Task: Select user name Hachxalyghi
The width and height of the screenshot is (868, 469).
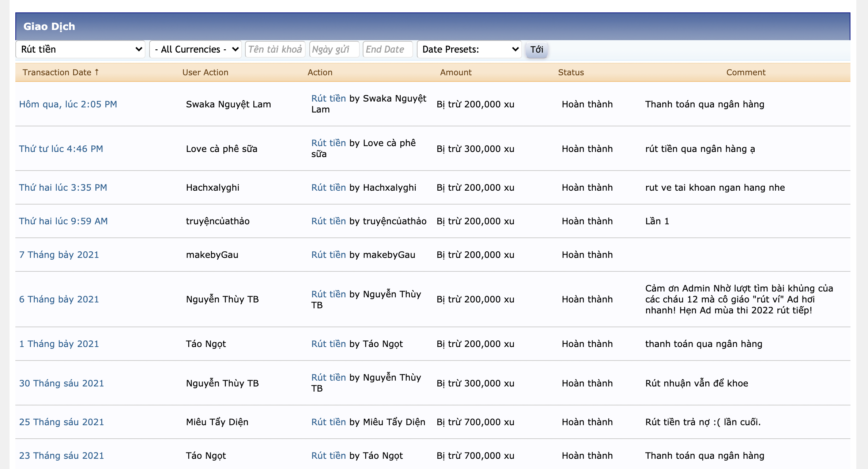Action: coord(212,188)
